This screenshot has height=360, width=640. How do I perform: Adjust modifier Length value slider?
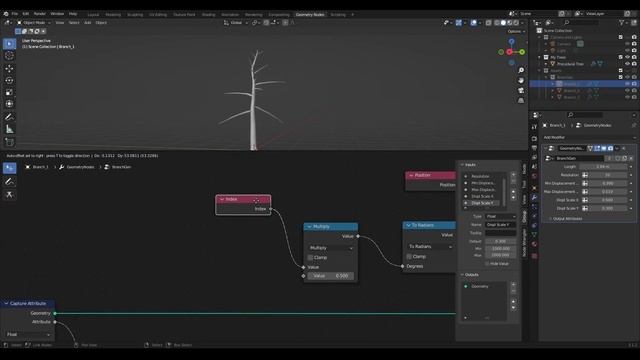pos(603,167)
